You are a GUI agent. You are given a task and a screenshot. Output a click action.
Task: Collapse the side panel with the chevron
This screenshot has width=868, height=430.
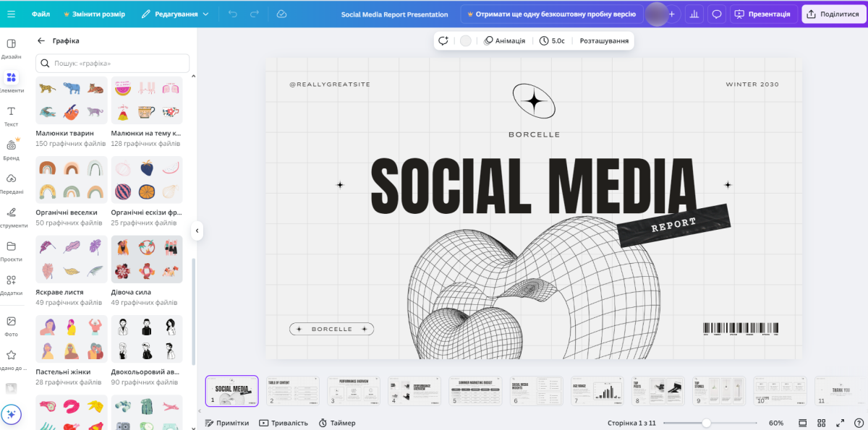coord(197,231)
